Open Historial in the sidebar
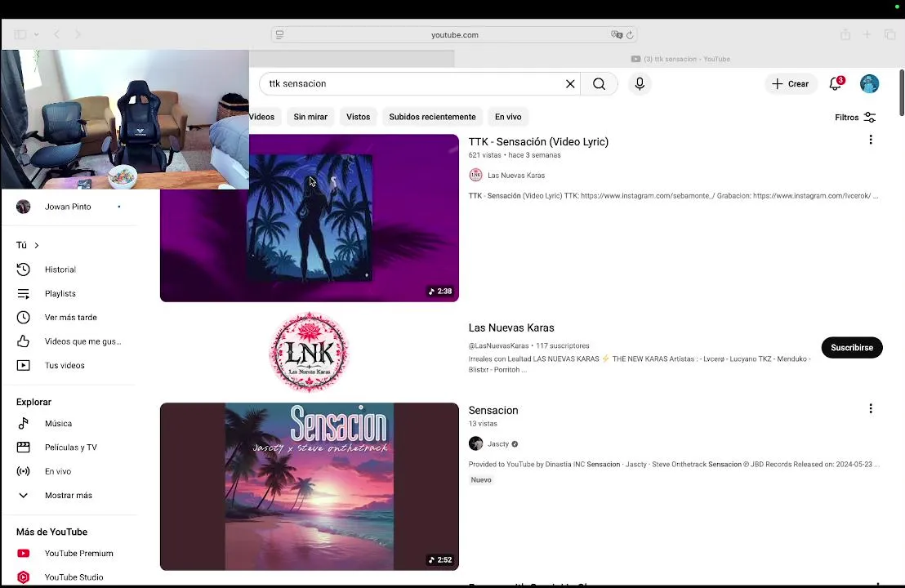This screenshot has height=588, width=905. point(69,269)
